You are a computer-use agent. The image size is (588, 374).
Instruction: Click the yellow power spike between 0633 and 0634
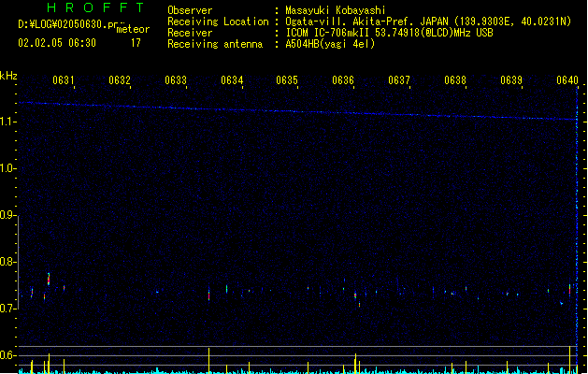pyautogui.click(x=208, y=361)
